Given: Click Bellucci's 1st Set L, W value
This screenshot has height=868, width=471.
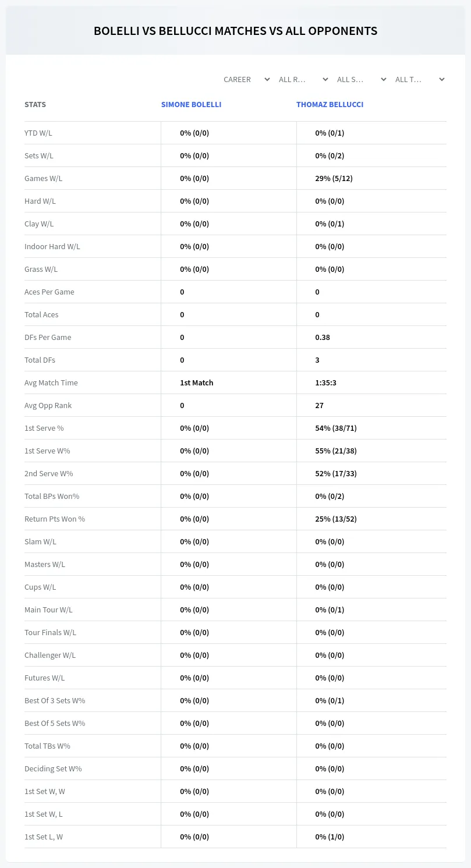Looking at the screenshot, I should click(330, 837).
